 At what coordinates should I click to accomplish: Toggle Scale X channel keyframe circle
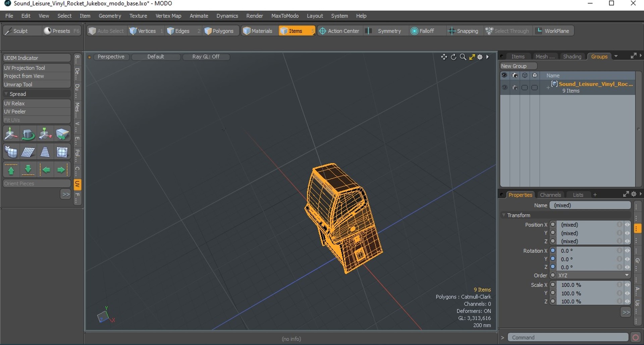coord(553,285)
